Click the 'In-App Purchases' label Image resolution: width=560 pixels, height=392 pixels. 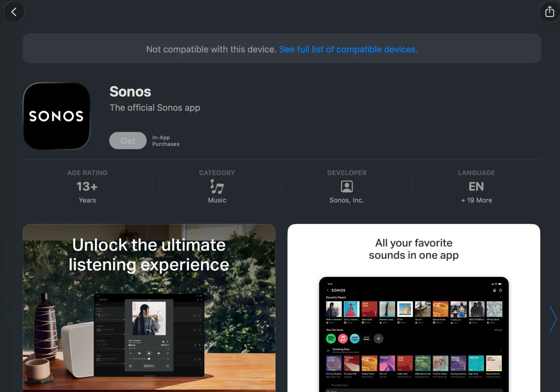pos(166,141)
